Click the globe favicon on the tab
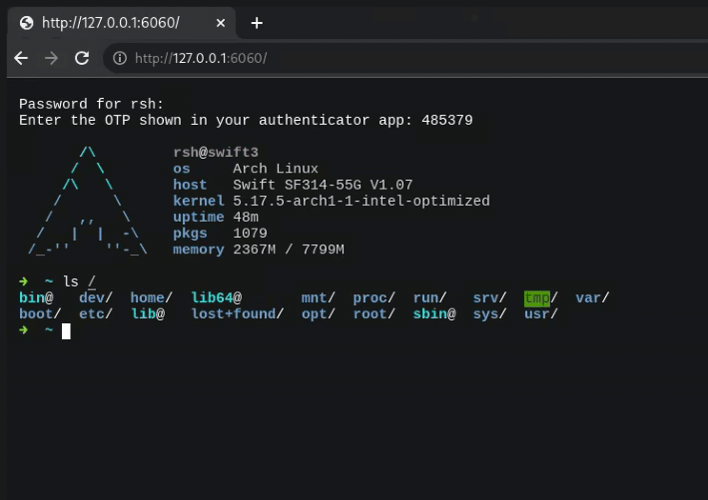The image size is (708, 500). [x=27, y=23]
